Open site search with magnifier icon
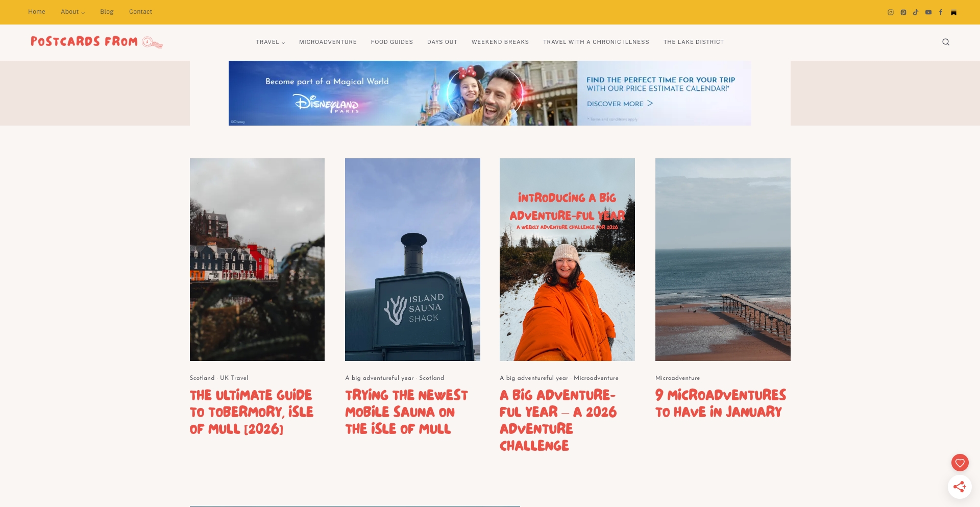Screen dimensions: 980x507 [946, 42]
